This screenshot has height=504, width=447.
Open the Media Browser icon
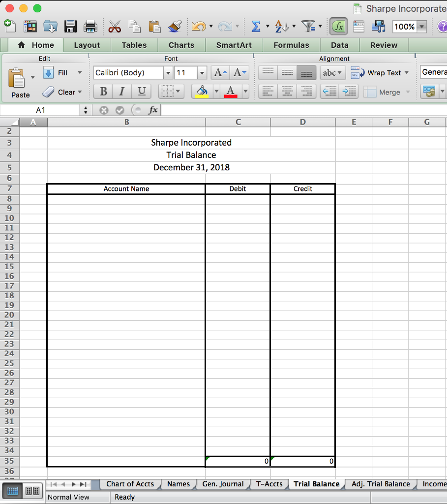click(x=378, y=27)
